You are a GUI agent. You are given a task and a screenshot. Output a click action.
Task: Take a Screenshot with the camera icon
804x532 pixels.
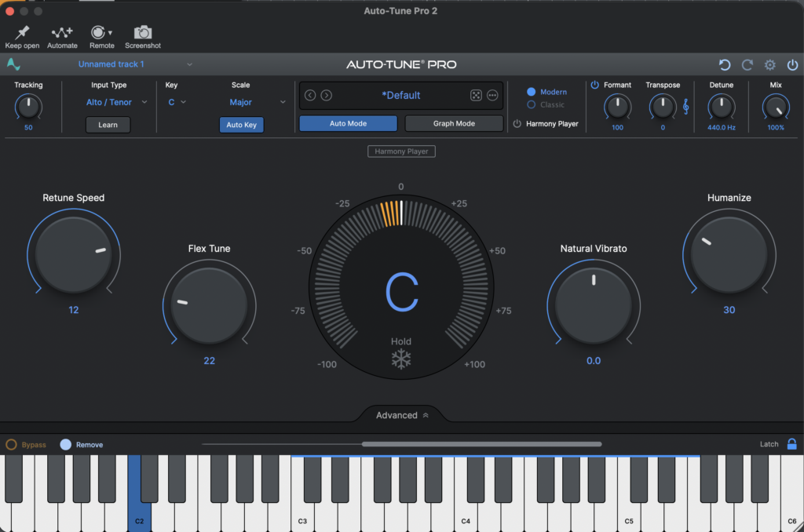click(143, 33)
